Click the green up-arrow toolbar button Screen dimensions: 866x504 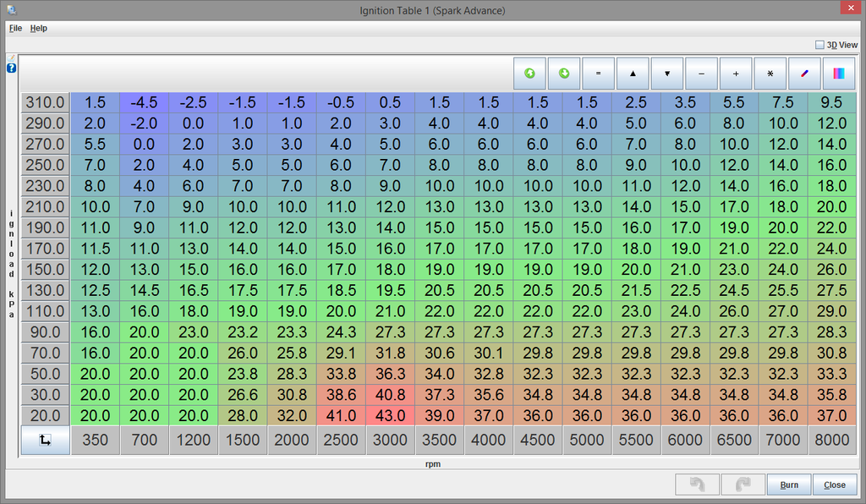[530, 74]
